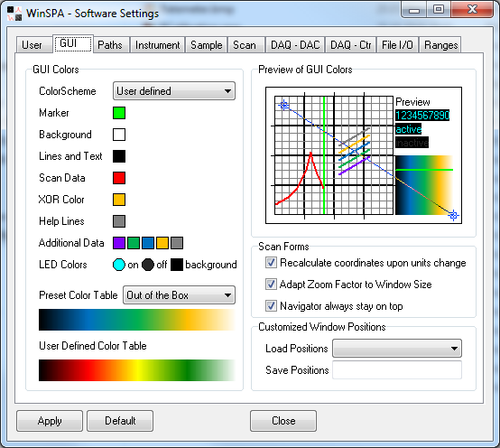Click the blue Additional Data swatch

click(x=148, y=243)
